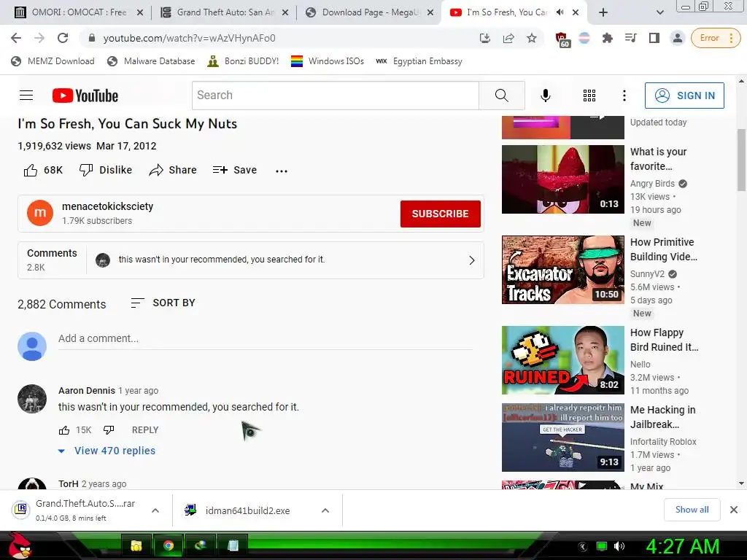The width and height of the screenshot is (747, 560).
Task: Expand idman641build2.exe download options
Action: click(325, 510)
